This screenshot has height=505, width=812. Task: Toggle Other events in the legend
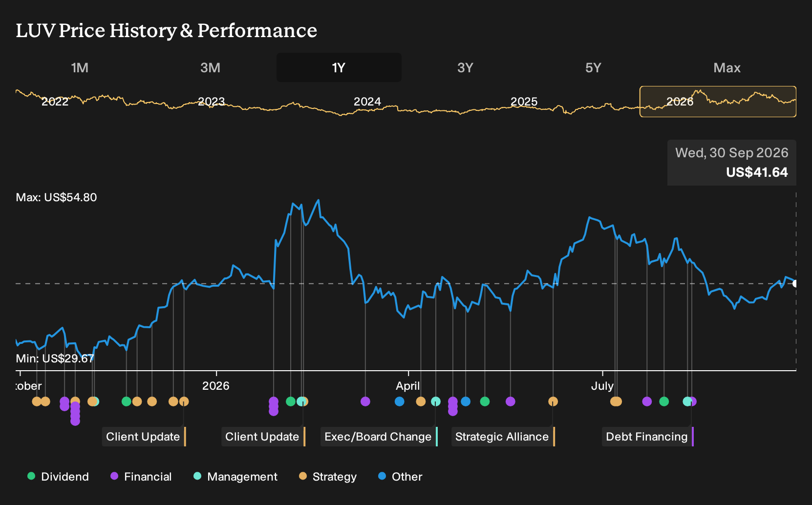pos(400,477)
